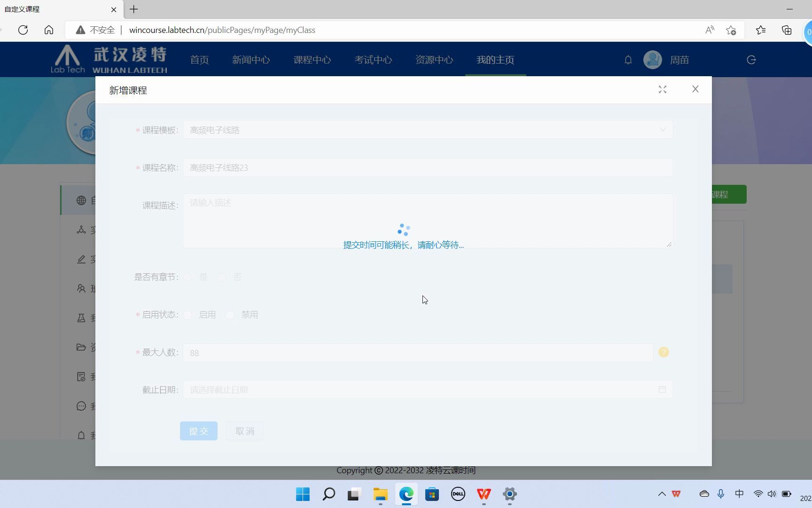This screenshot has width=812, height=508.
Task: Click the 截止日期 date field
Action: point(428,389)
